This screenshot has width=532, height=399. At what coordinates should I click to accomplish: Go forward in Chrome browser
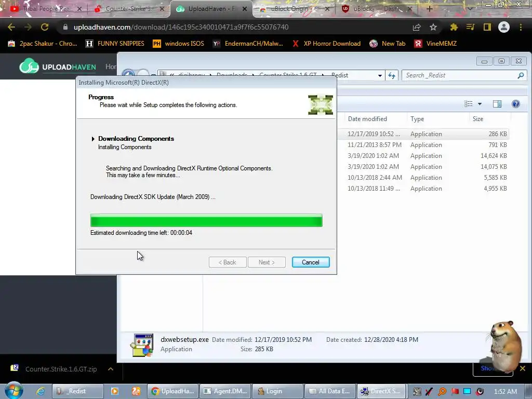(x=28, y=27)
